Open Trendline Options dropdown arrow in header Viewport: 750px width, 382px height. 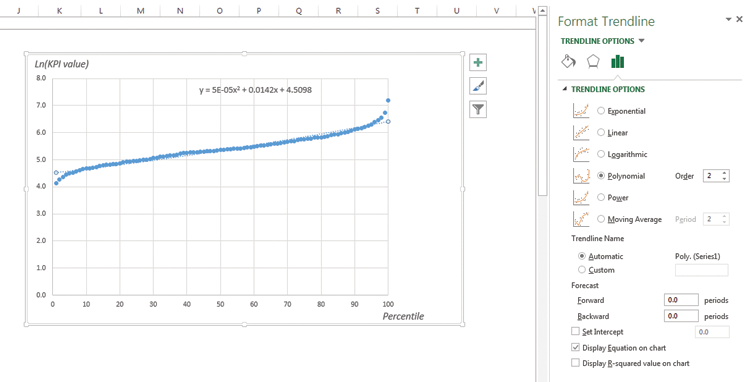[x=642, y=41]
